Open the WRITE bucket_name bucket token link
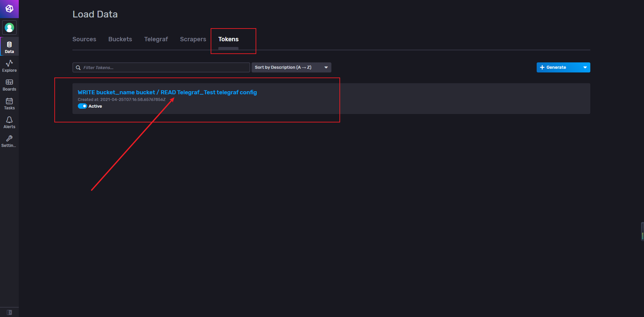Viewport: 644px width, 317px height. [x=167, y=92]
